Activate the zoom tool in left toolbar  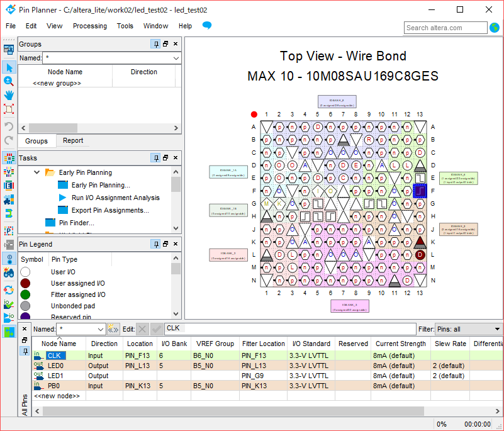pos(9,81)
